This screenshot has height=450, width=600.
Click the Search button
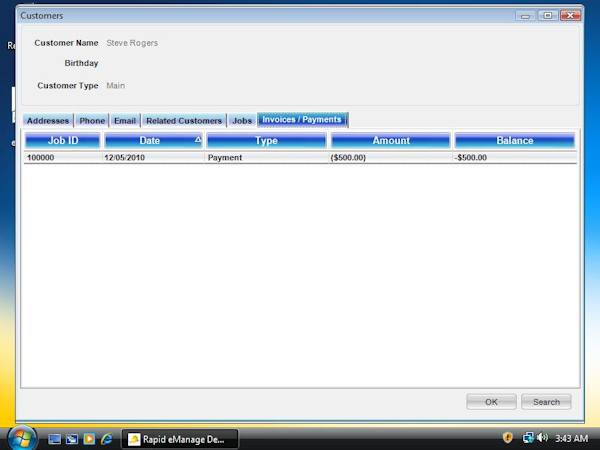(546, 402)
